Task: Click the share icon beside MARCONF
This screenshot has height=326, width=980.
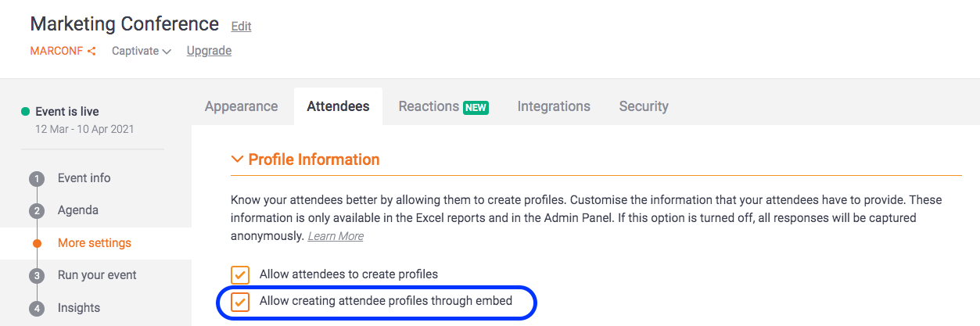Action: click(x=92, y=52)
